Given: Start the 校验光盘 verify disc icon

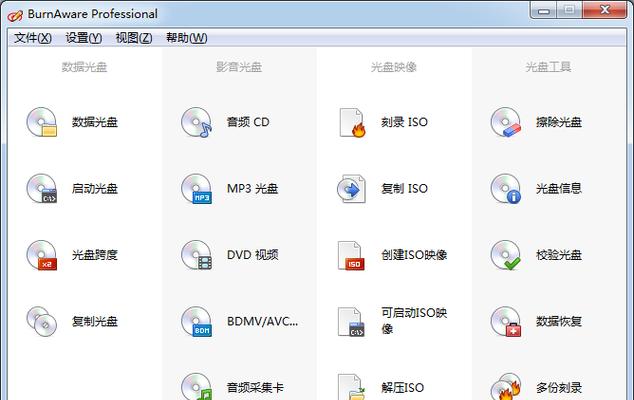Looking at the screenshot, I should tap(506, 255).
